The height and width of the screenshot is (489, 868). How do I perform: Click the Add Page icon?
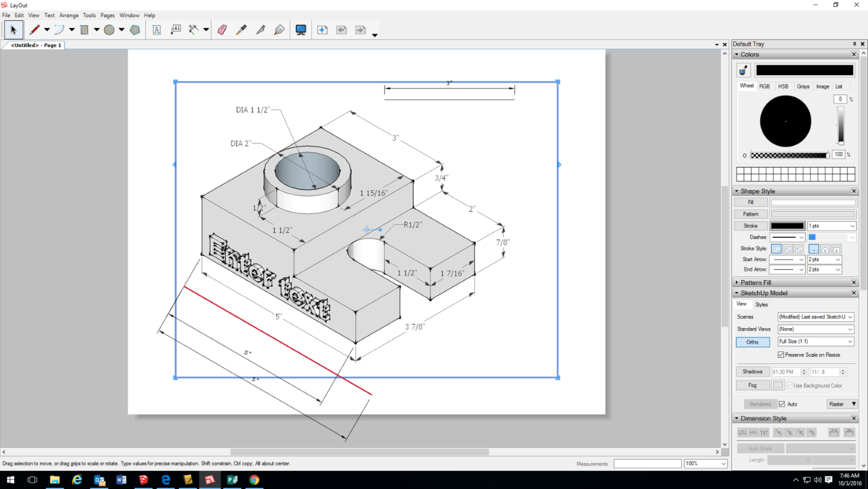(x=322, y=30)
